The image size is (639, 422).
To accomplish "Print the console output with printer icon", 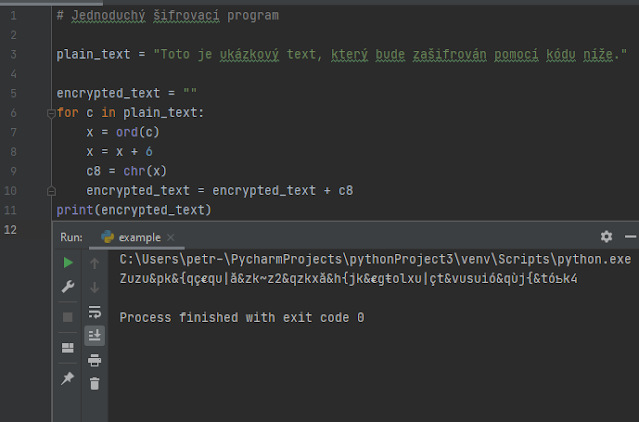I will tap(95, 360).
